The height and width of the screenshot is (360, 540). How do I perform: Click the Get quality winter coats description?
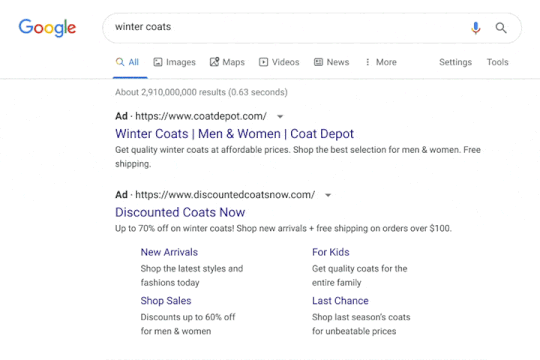pos(298,157)
